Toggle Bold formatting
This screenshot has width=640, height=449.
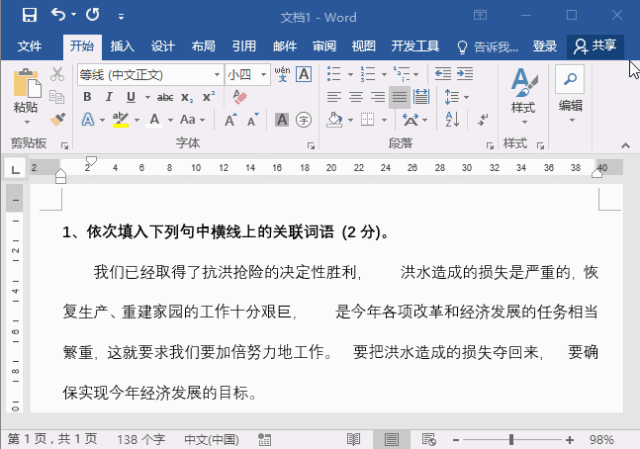[x=87, y=97]
